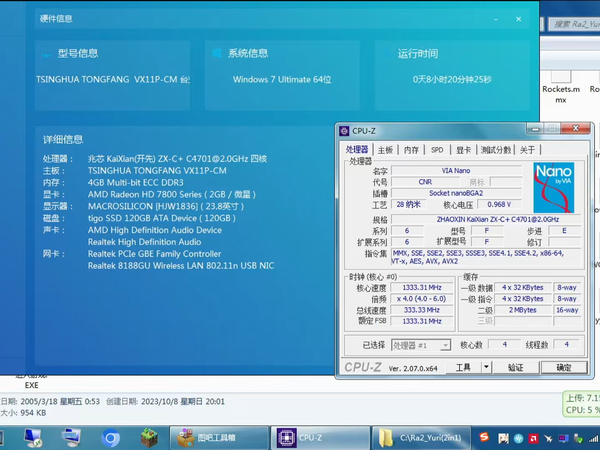This screenshot has width=600, height=450.
Task: Click the 验证 button in CPU-Z
Action: click(x=515, y=368)
